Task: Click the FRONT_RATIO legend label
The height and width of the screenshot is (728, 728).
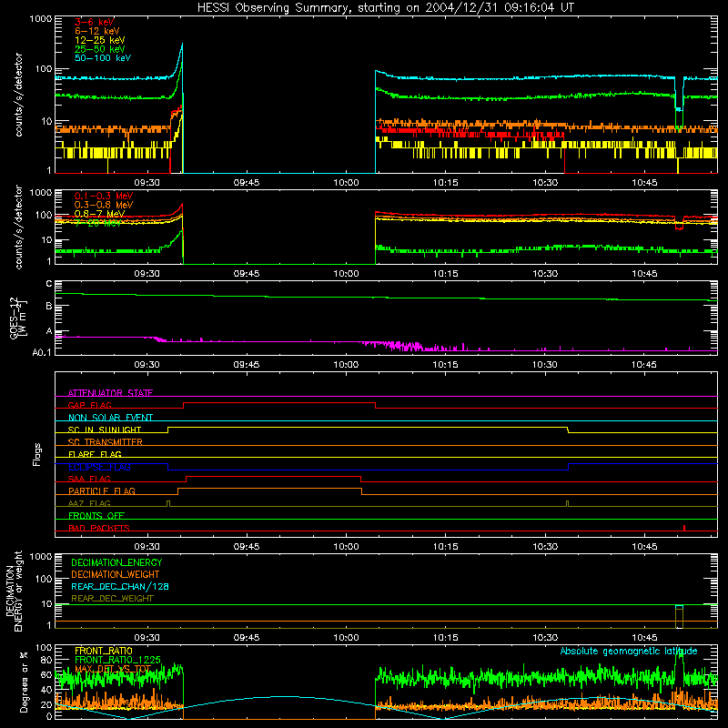Action: [104, 651]
